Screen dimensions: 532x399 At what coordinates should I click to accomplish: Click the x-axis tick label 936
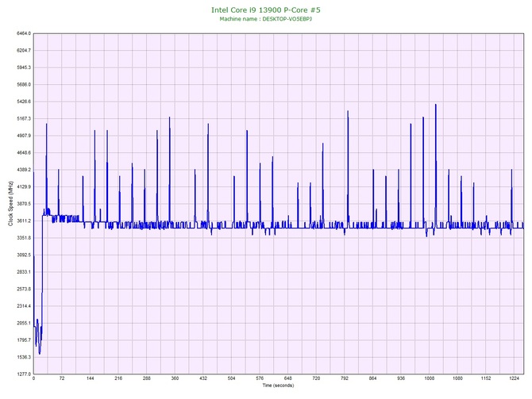(401, 378)
